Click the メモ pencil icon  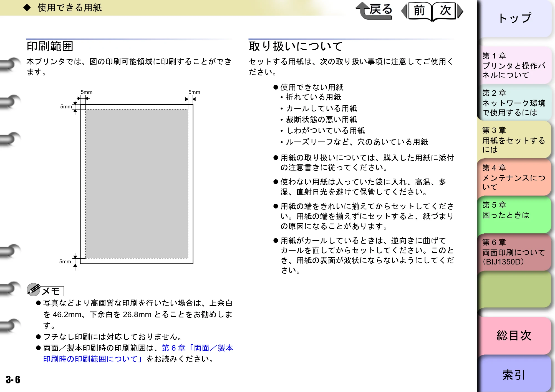click(34, 289)
